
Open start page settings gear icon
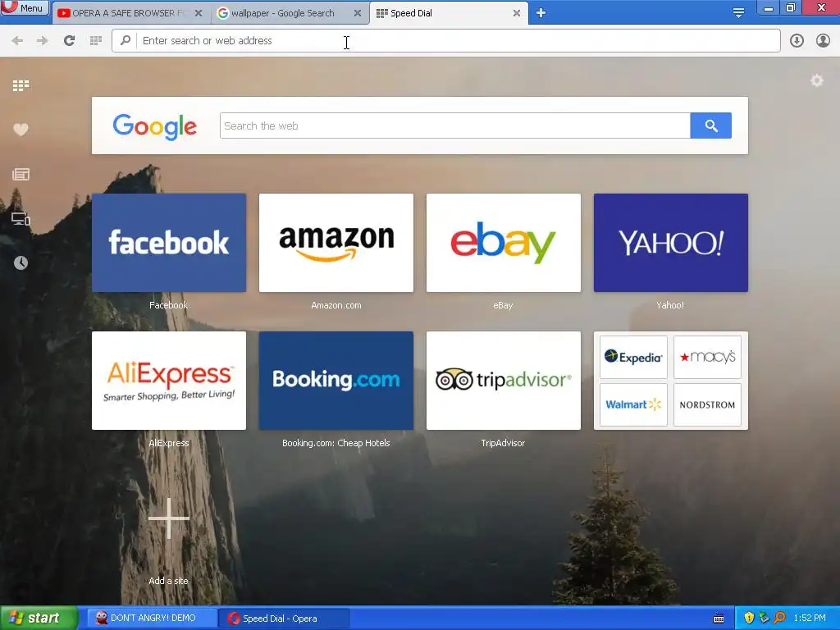click(816, 81)
